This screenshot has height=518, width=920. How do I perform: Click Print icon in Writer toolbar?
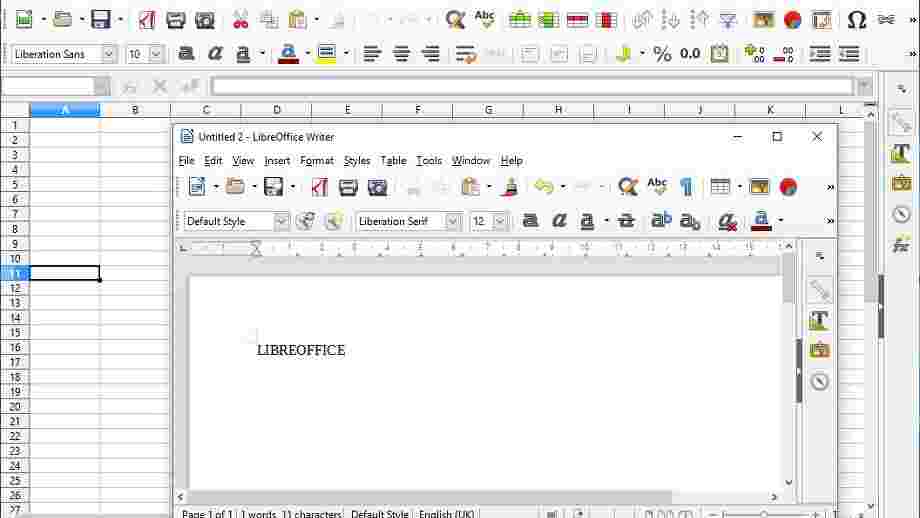[348, 187]
